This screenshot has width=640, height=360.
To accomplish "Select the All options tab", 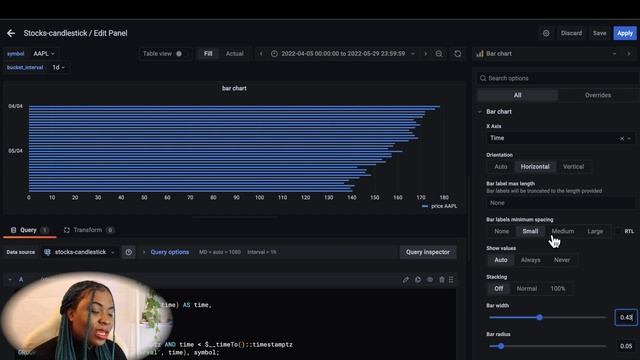I will (x=517, y=95).
